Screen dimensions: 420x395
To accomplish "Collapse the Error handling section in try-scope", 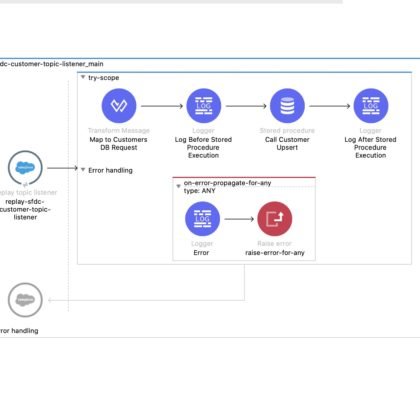I will point(83,170).
